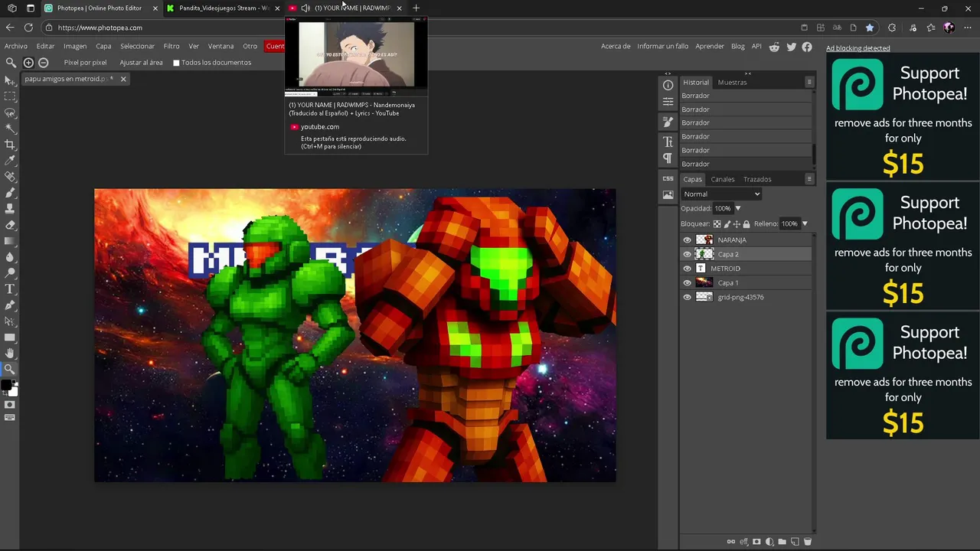Select the NARANJA layer thumbnail
The width and height of the screenshot is (980, 551).
(x=704, y=240)
